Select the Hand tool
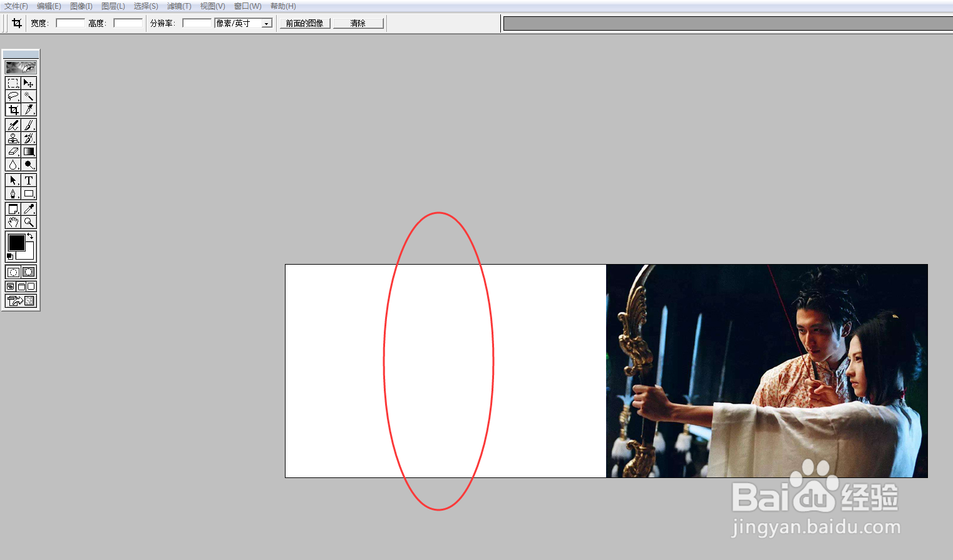The width and height of the screenshot is (953, 560). click(x=13, y=222)
